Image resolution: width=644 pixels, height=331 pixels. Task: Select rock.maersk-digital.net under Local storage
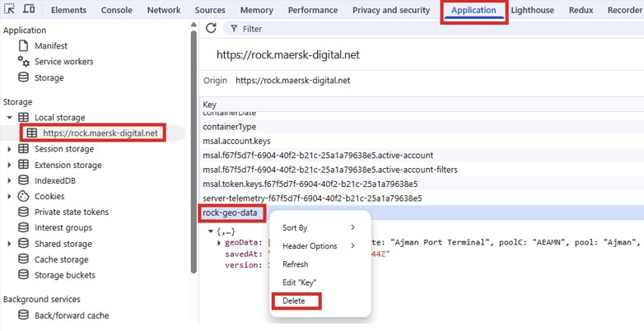(100, 133)
